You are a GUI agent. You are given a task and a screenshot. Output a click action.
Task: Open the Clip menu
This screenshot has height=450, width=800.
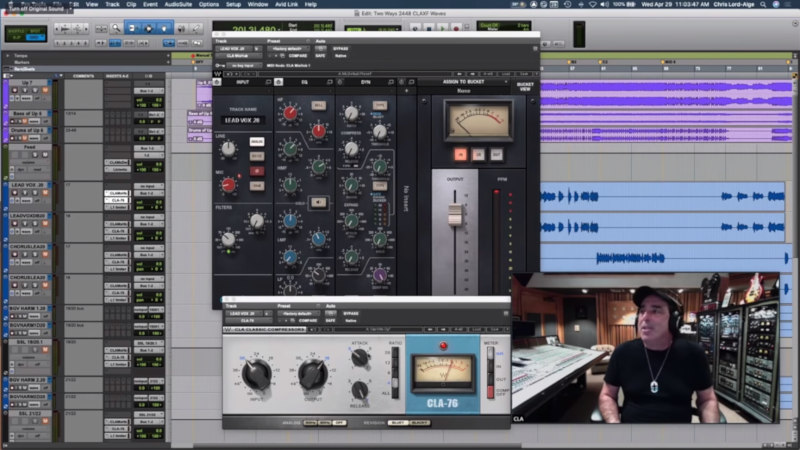click(131, 4)
